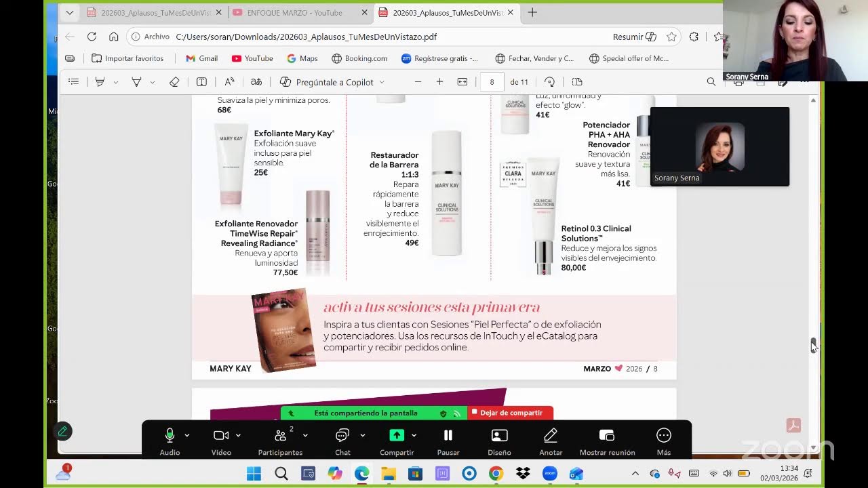This screenshot has width=868, height=488.
Task: Open the PDF table of contents icon
Action: tap(74, 82)
